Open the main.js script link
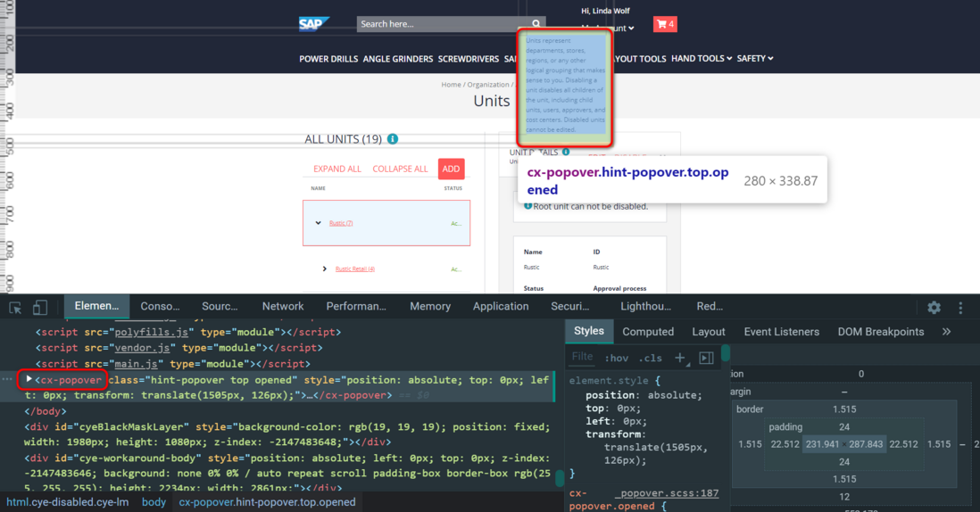Image resolution: width=980 pixels, height=512 pixels. [136, 364]
